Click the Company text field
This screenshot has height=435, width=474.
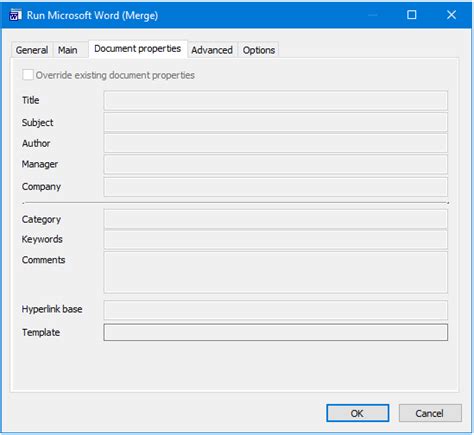click(275, 187)
